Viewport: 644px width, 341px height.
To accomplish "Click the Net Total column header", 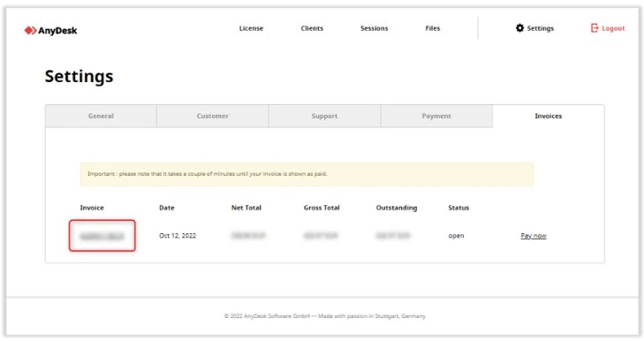I will pyautogui.click(x=246, y=208).
